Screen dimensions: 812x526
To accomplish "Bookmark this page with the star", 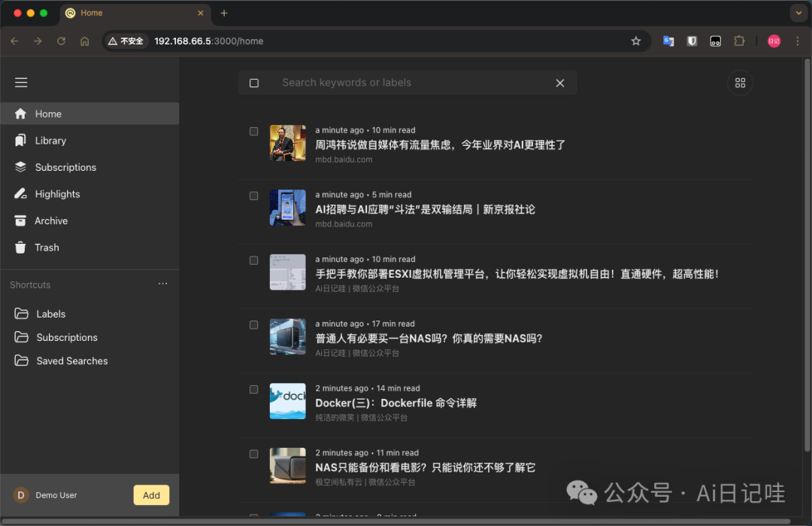I will [636, 41].
